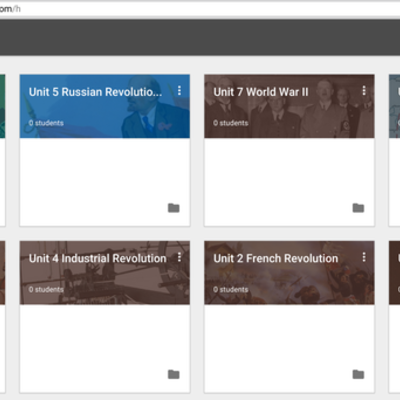Viewport: 400px width, 400px height.
Task: Open the Unit 7 World War II class
Action: tap(261, 92)
